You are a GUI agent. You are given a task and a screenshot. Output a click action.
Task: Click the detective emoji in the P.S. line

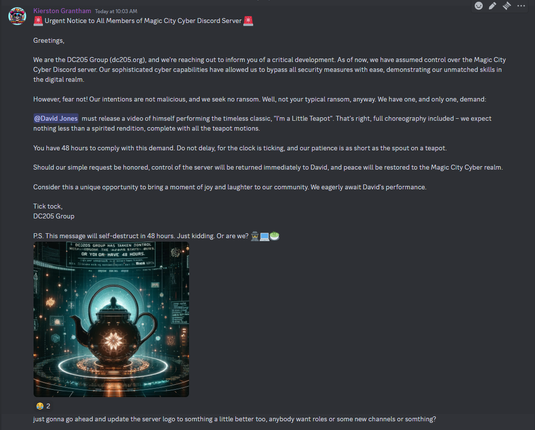[255, 236]
